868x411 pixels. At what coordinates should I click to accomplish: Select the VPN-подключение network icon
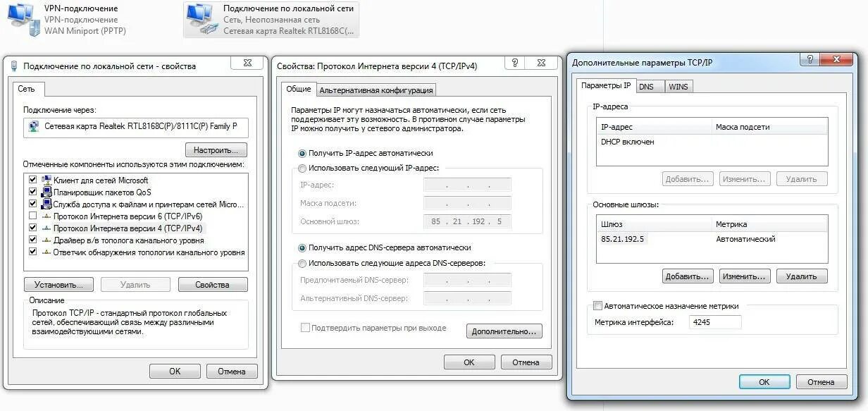click(x=23, y=19)
